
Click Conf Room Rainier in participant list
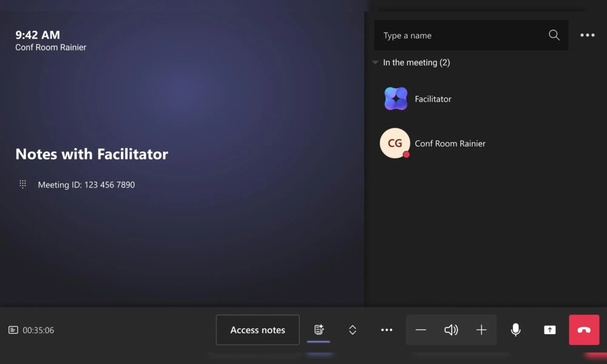tap(450, 143)
